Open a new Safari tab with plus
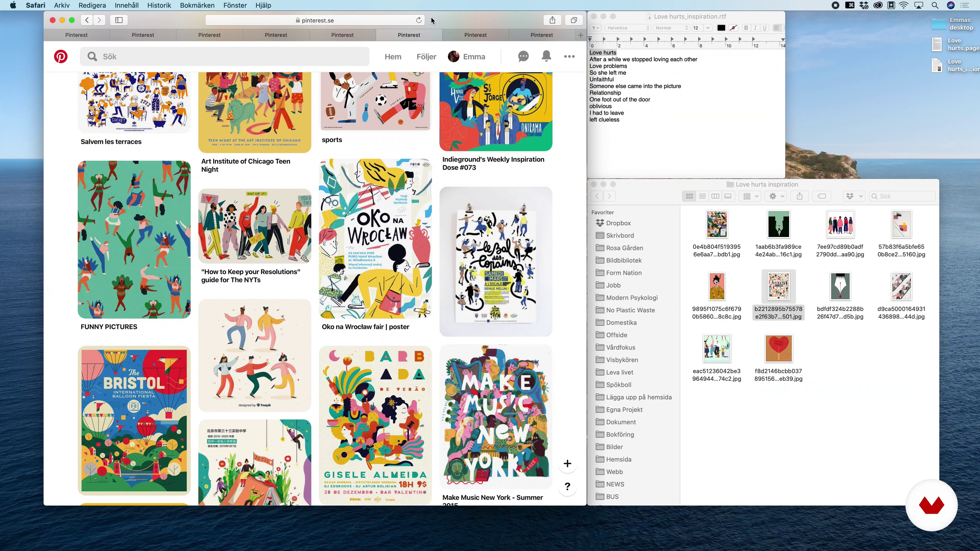Viewport: 980px width, 551px height. coord(580,35)
